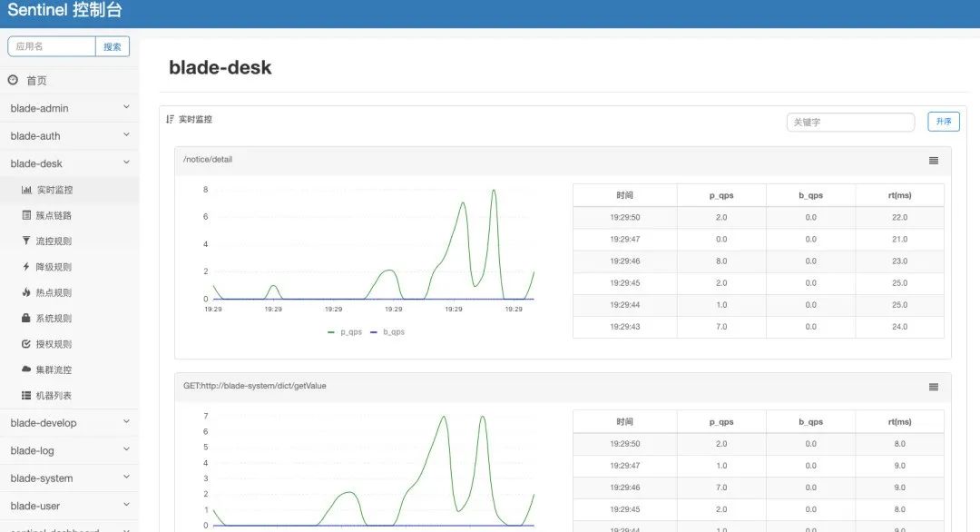Focus the 关键字 keyword input field
Image resolution: width=980 pixels, height=532 pixels.
pos(850,122)
